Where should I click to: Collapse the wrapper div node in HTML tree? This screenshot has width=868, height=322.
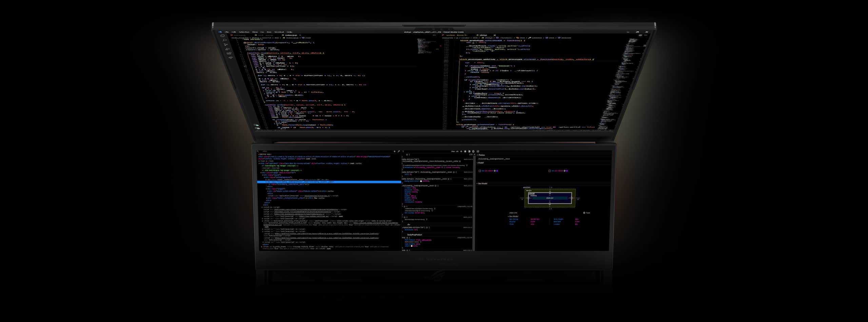click(266, 189)
